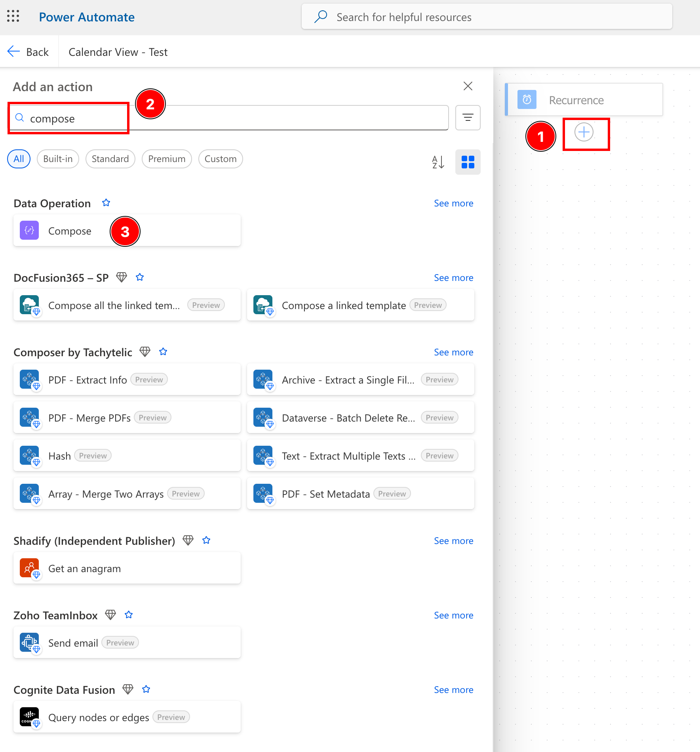700x752 pixels.
Task: Favorite the DocFusion365 – SP connector star
Action: (x=140, y=277)
